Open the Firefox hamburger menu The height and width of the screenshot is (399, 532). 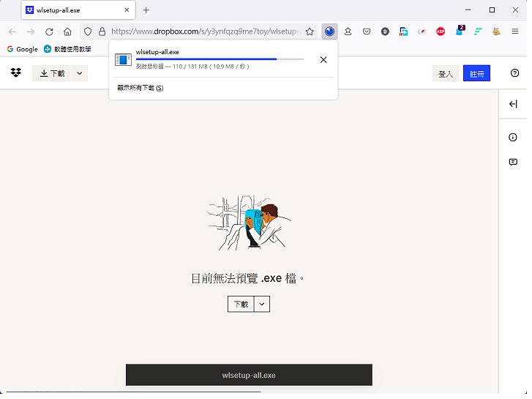(x=515, y=32)
